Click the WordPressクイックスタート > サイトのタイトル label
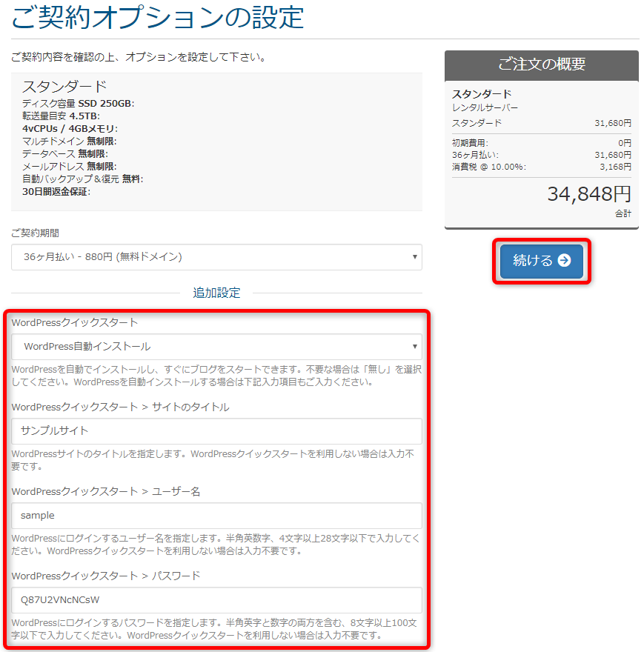Viewport: 644px width, 652px height. coord(120,407)
